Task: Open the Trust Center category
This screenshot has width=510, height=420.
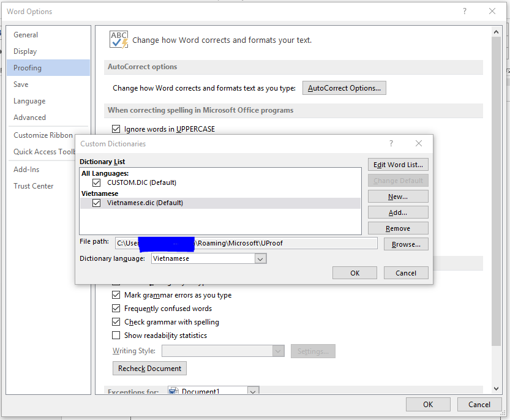Action: click(34, 186)
